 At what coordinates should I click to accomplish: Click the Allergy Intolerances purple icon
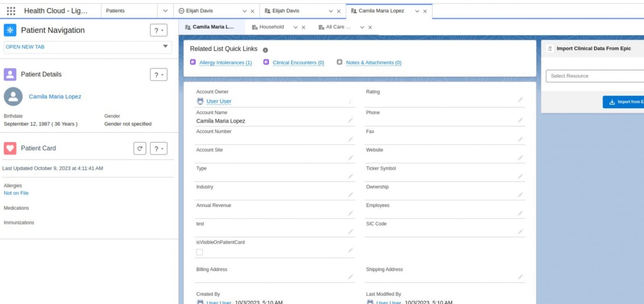coord(193,62)
